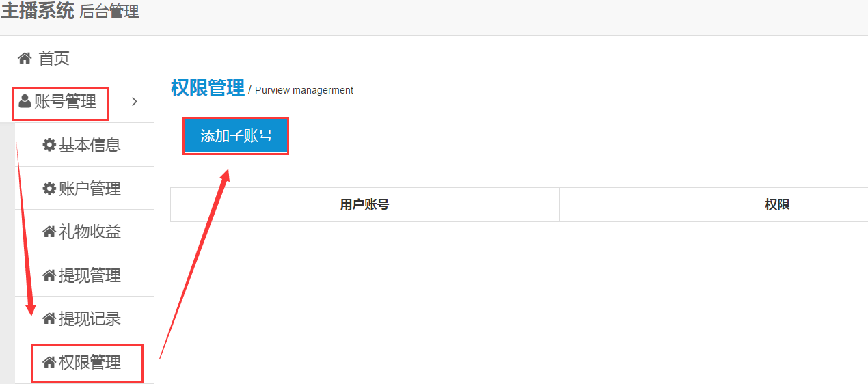Viewport: 868px width, 386px height.
Task: Click the house icon beside 权限管理
Action: (x=49, y=362)
